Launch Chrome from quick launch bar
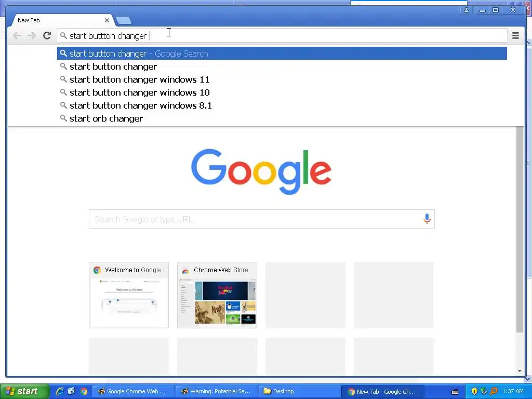 point(84,391)
